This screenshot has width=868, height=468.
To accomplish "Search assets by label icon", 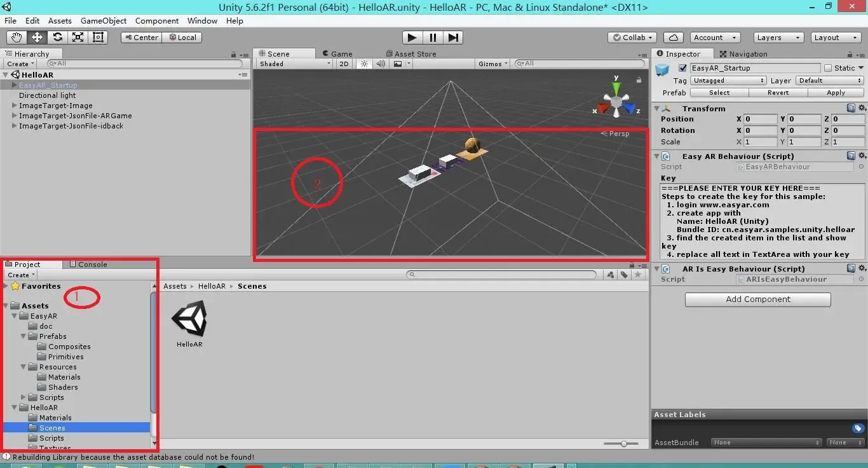I will pos(624,275).
